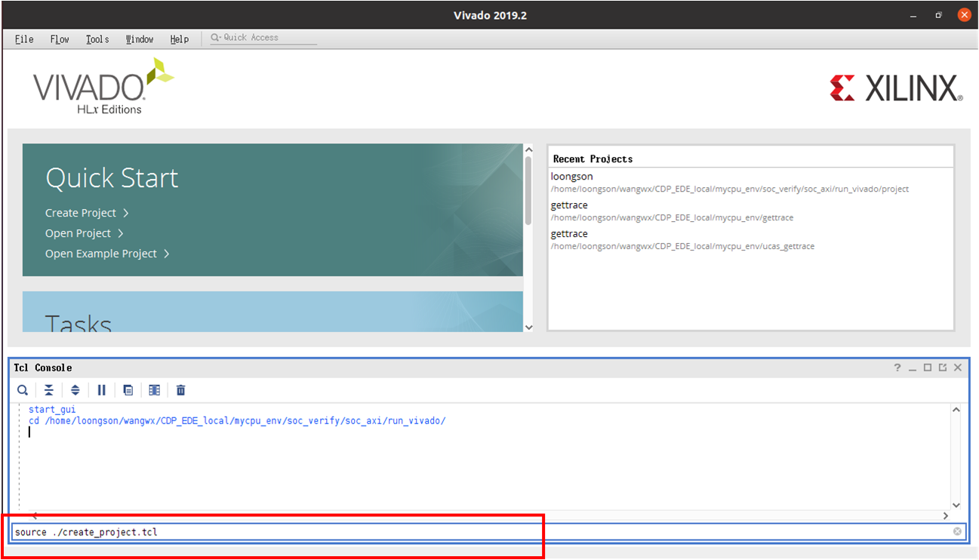Open the File menu
The height and width of the screenshot is (560, 979).
(24, 39)
